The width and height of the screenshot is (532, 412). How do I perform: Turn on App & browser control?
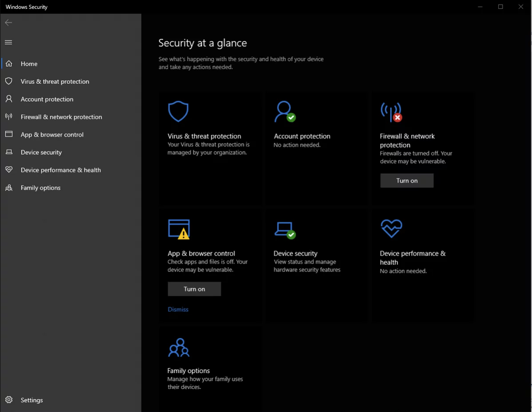(194, 289)
